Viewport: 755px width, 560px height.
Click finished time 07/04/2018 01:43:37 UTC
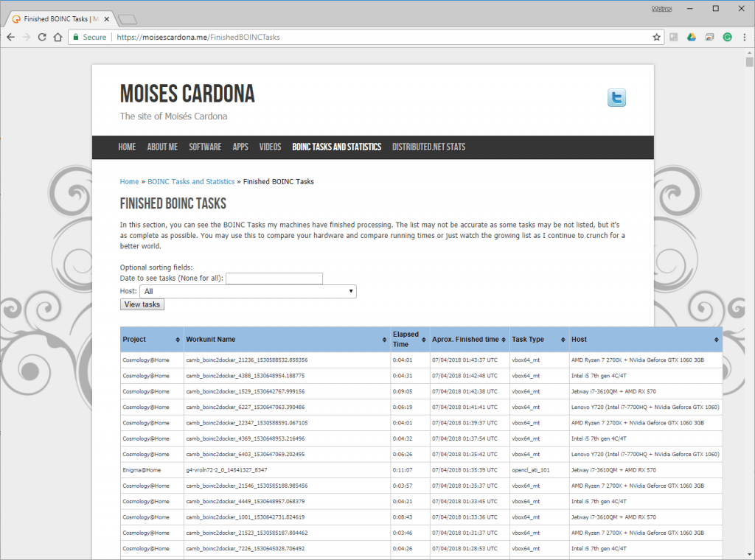point(465,360)
